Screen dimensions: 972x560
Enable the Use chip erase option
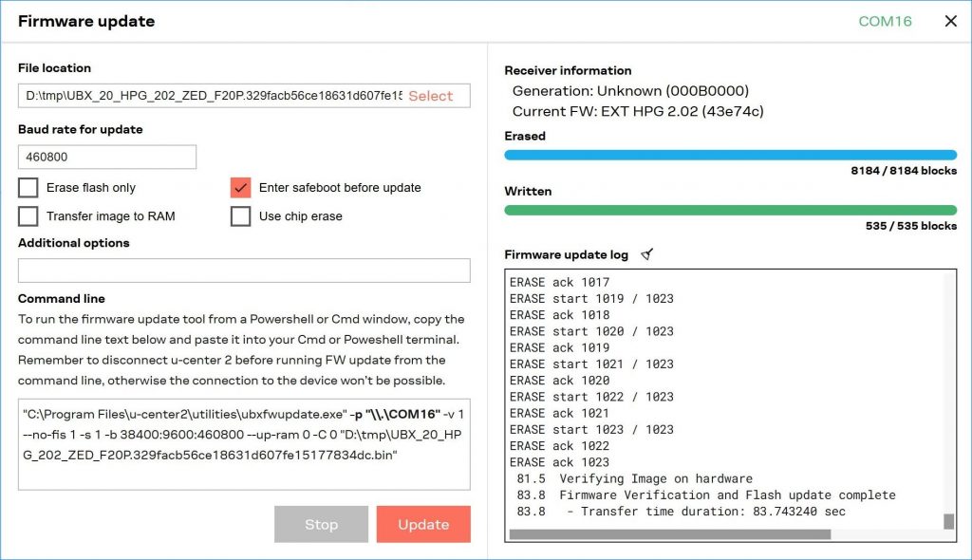click(241, 216)
